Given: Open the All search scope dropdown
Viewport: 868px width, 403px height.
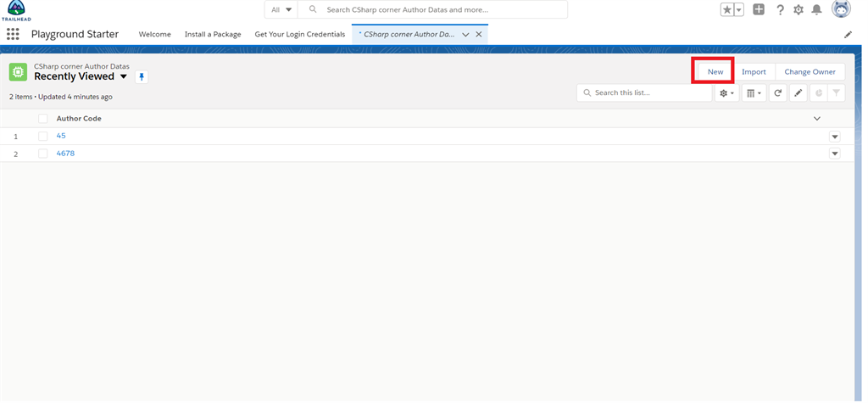Looking at the screenshot, I should (281, 9).
